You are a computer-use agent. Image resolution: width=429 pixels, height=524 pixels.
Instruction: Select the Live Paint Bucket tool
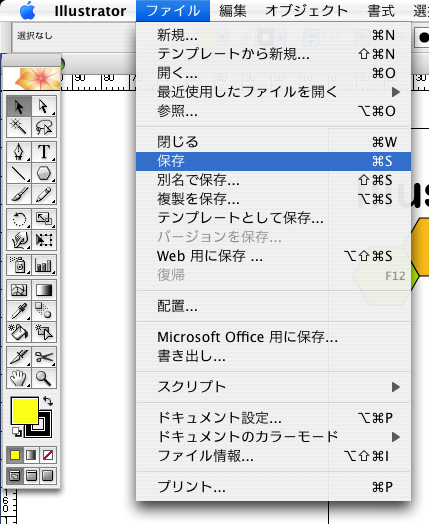tap(19, 332)
